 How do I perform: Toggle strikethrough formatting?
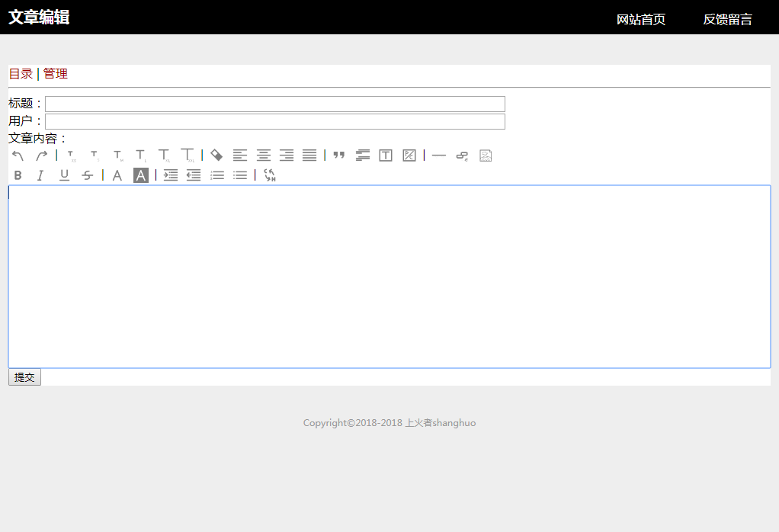(88, 175)
